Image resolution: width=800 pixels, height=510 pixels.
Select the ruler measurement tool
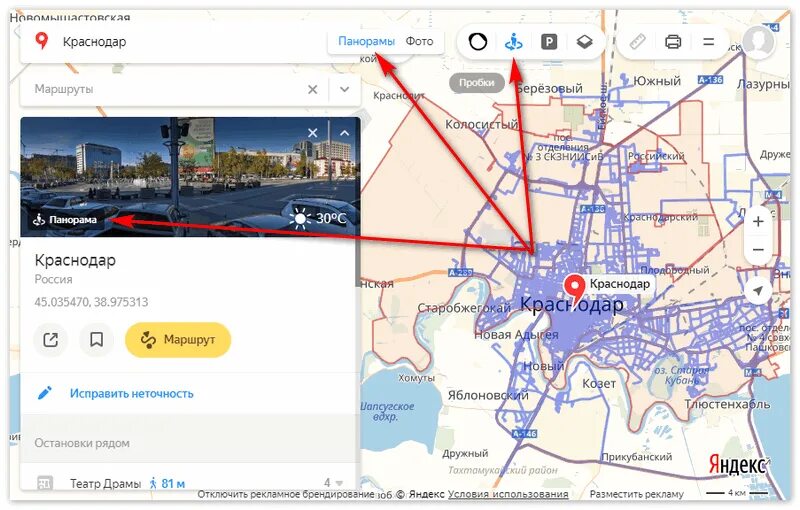tap(637, 41)
